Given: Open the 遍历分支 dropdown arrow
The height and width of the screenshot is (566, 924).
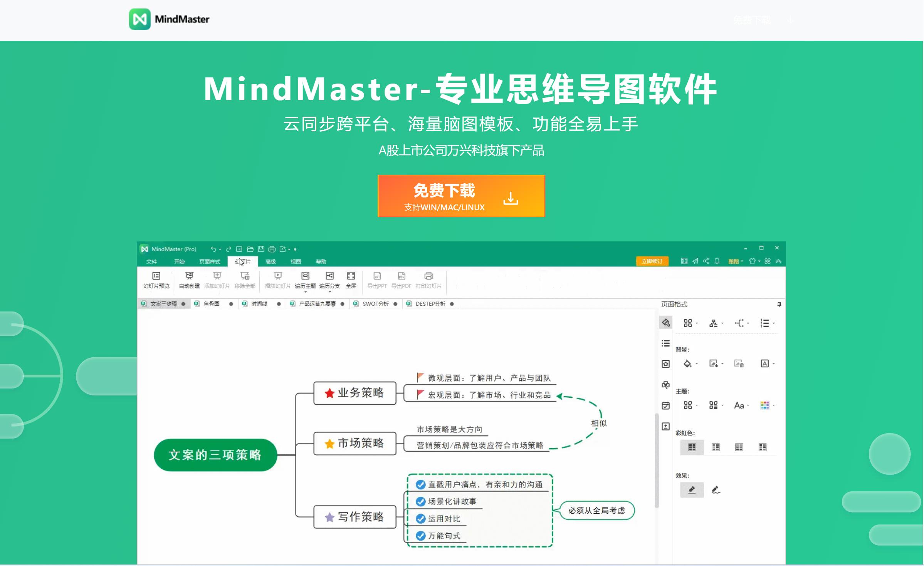Looking at the screenshot, I should [329, 291].
